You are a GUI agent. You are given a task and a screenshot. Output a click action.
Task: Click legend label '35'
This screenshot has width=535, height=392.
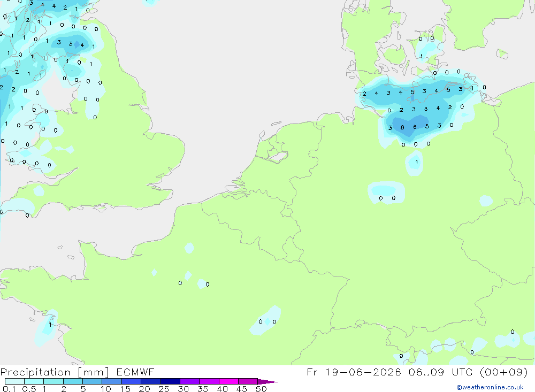[203, 389]
